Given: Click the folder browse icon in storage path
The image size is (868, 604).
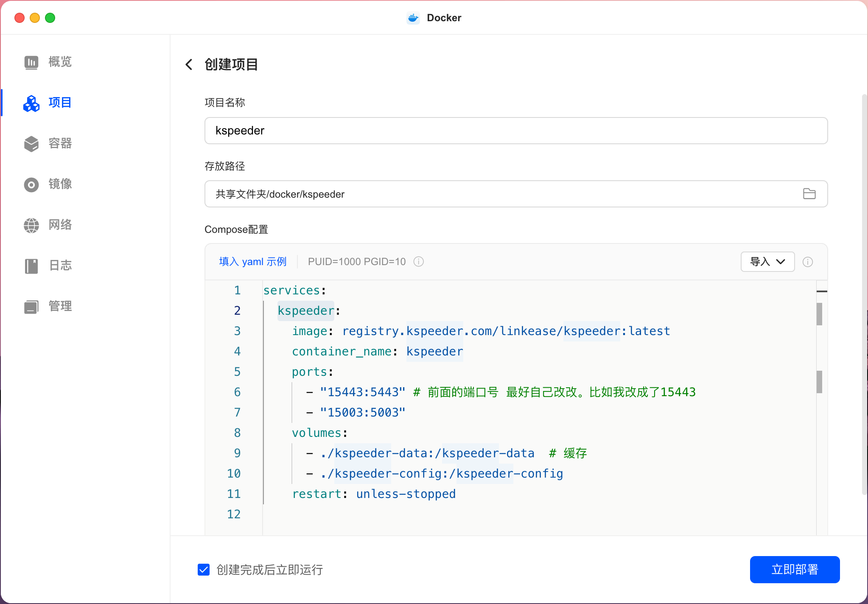Looking at the screenshot, I should [809, 194].
